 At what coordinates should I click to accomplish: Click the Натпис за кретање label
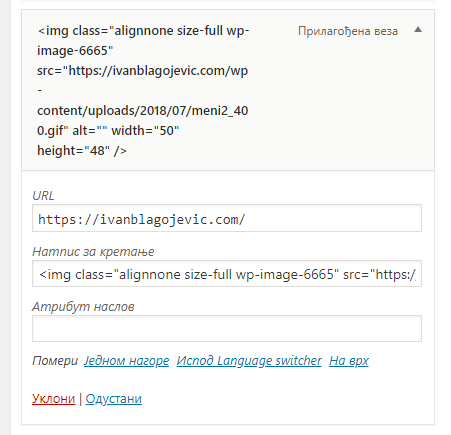pyautogui.click(x=93, y=252)
